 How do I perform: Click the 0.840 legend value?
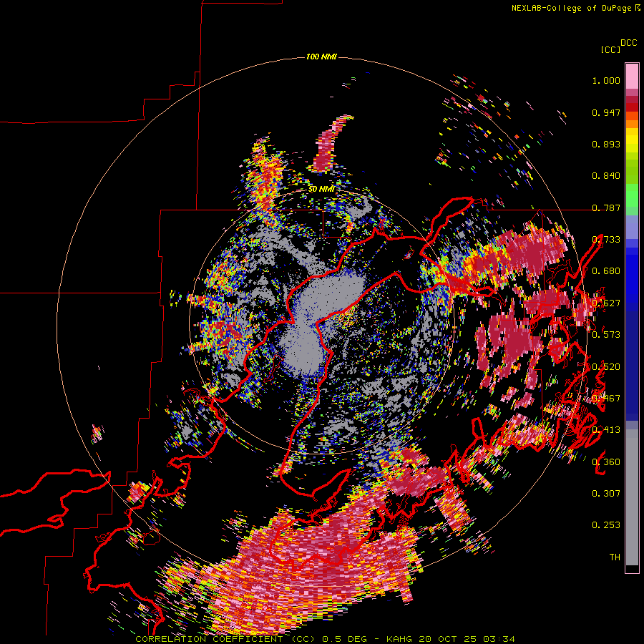pos(606,176)
